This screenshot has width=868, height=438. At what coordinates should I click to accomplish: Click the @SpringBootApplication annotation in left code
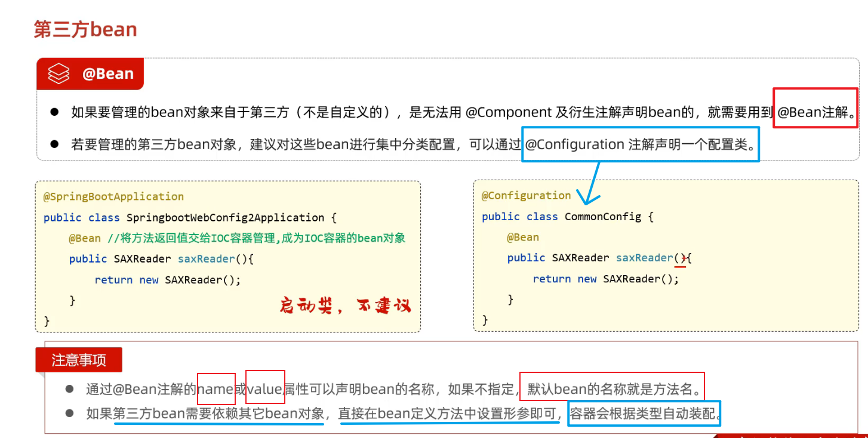pyautogui.click(x=113, y=196)
